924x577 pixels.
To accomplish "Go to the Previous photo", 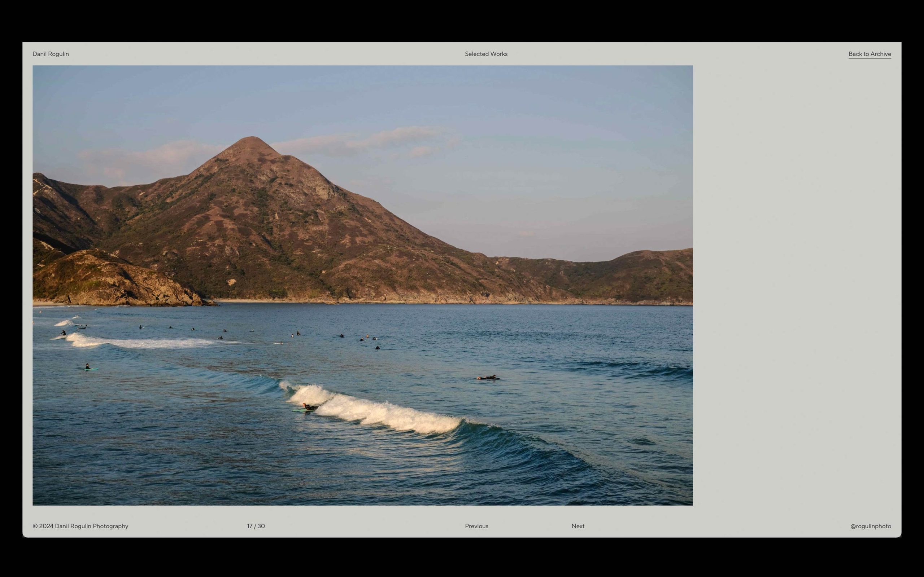I will pyautogui.click(x=476, y=526).
